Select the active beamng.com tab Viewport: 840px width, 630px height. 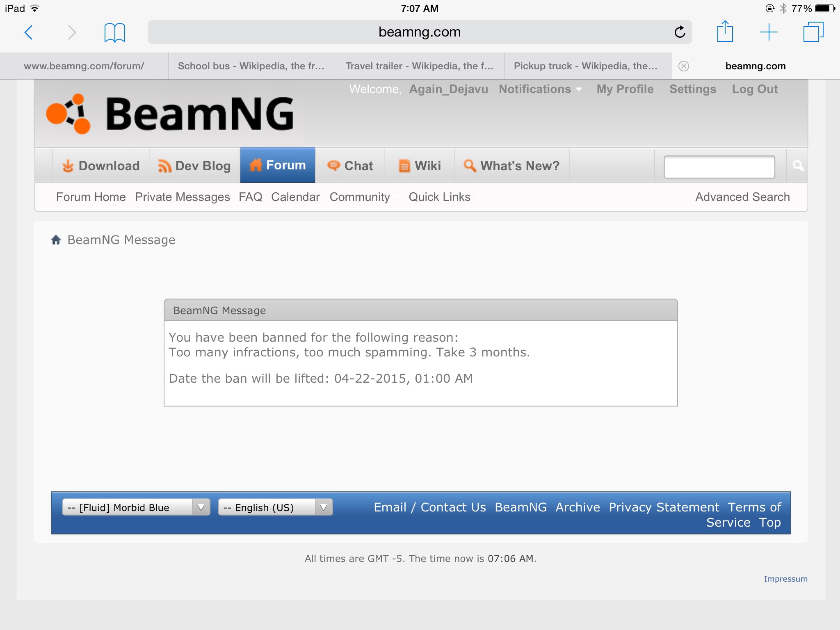pyautogui.click(x=756, y=66)
